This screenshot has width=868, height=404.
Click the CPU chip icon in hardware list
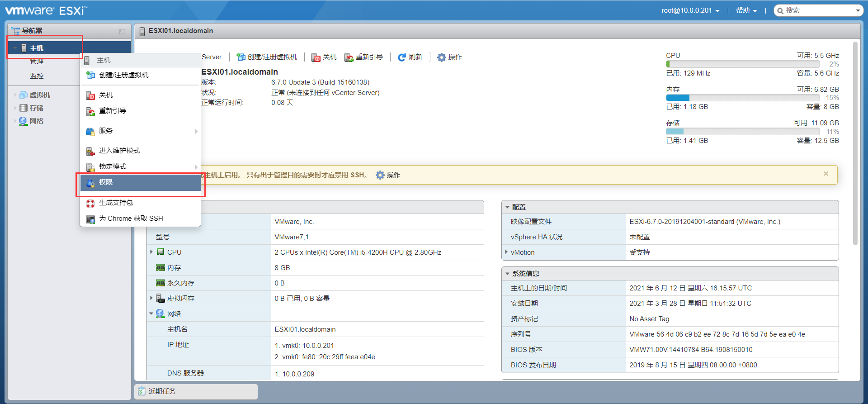160,252
